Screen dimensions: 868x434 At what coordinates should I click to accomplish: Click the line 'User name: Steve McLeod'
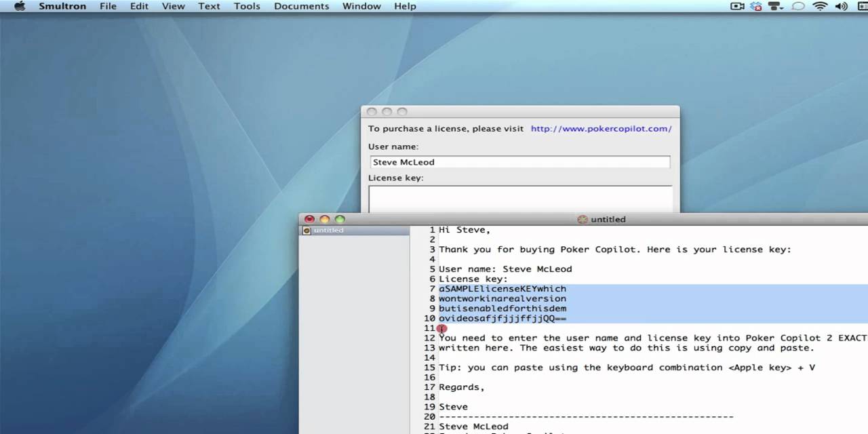pos(505,269)
